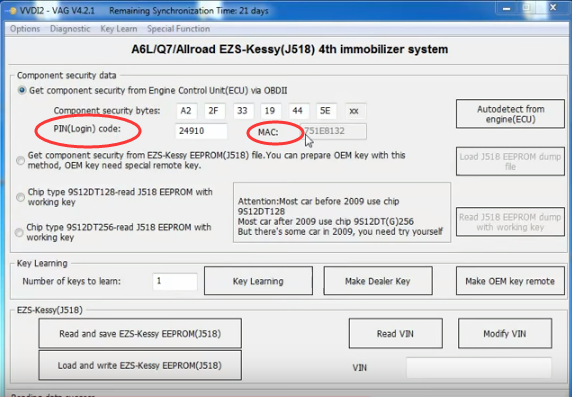The image size is (572, 397).
Task: Click the MAC field showing 751E8132
Action: [333, 131]
